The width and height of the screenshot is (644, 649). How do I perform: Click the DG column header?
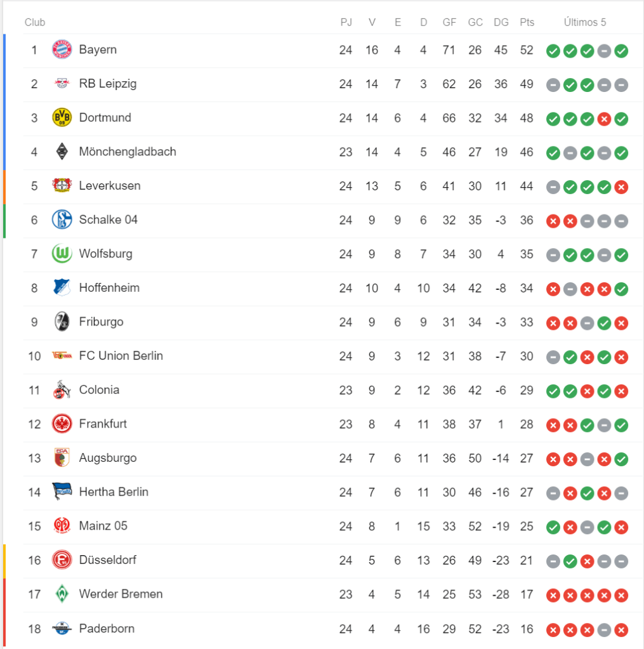pyautogui.click(x=501, y=22)
